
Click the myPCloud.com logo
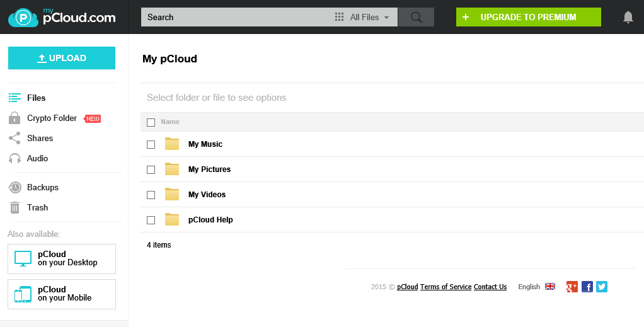coord(62,17)
